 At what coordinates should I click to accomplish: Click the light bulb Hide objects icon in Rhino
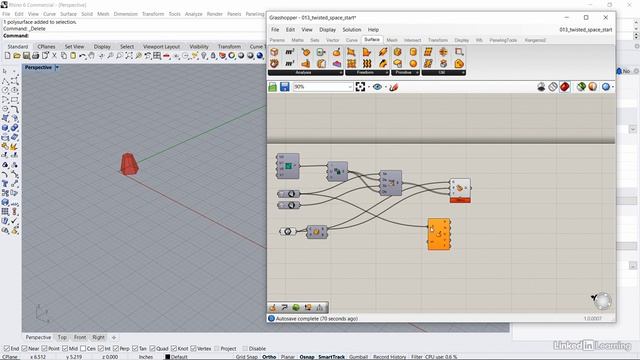(204, 56)
